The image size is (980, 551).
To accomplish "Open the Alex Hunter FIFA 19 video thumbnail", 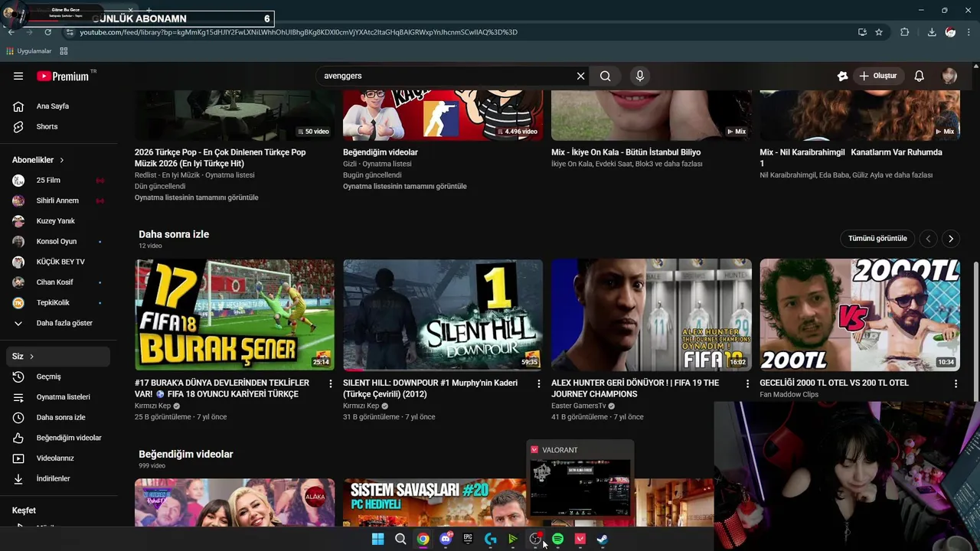I will coord(652,315).
